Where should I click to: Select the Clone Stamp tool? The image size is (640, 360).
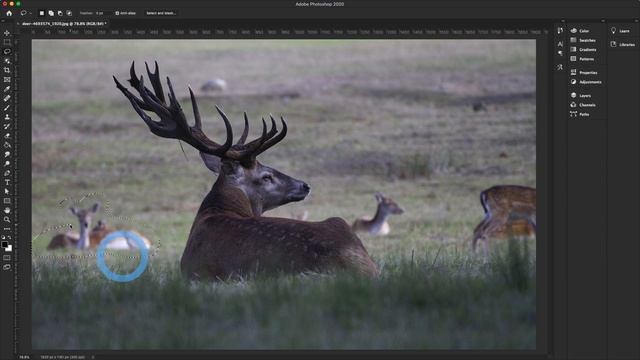tap(7, 117)
